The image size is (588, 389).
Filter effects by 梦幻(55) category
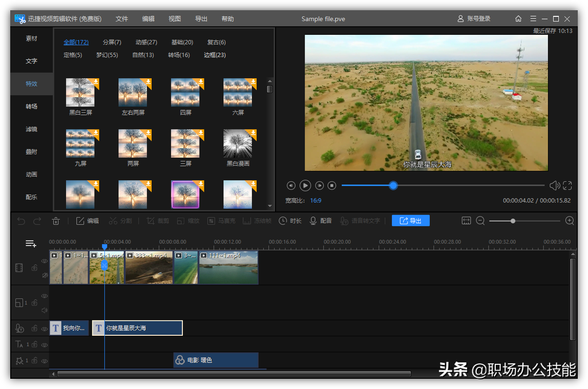click(x=107, y=55)
